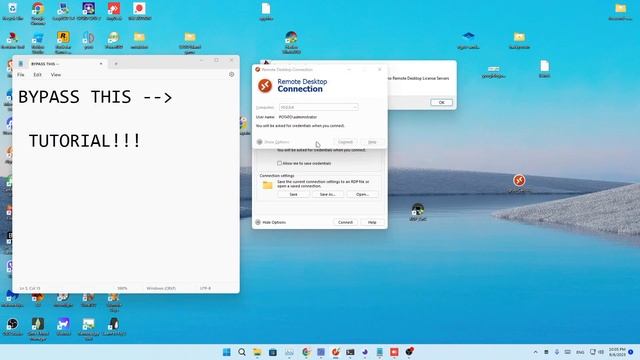This screenshot has width=640, height=360.
Task: Click Hide Options to collapse the dialog
Action: click(x=271, y=222)
